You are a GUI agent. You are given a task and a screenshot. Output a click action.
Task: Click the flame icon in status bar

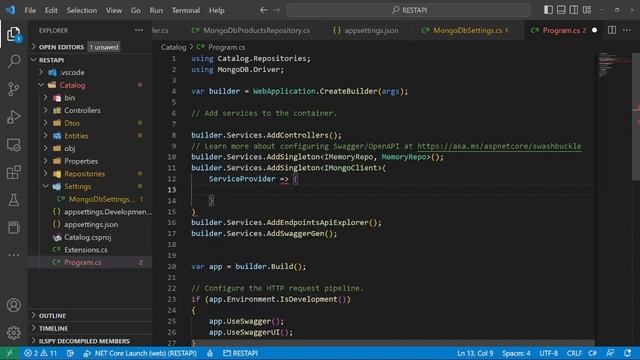click(210, 353)
